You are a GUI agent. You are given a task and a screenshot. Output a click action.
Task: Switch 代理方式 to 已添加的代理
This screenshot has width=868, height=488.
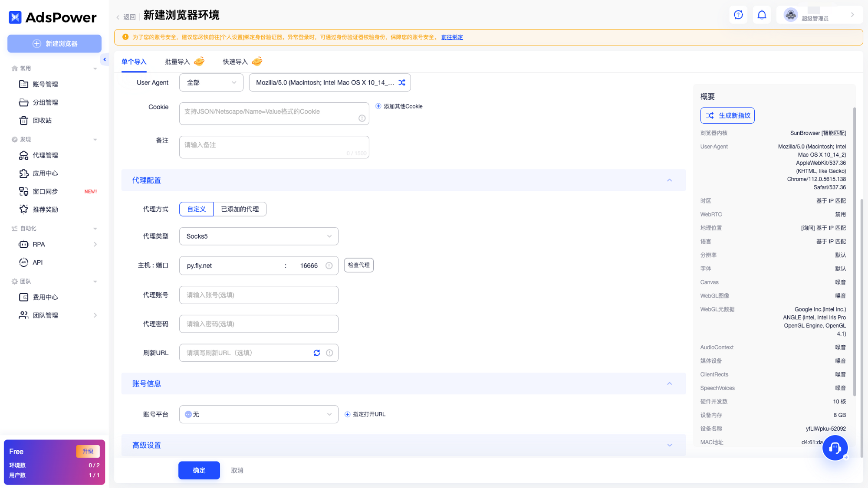[x=240, y=209]
